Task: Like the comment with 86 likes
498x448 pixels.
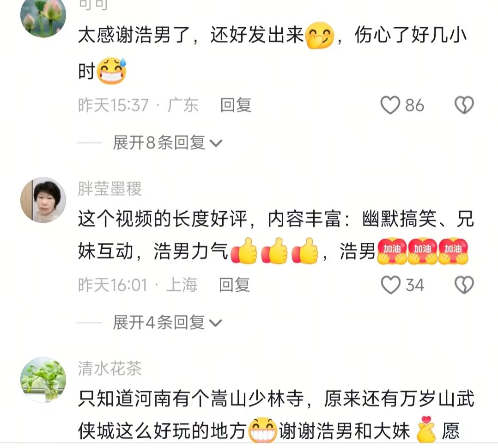Action: 390,105
